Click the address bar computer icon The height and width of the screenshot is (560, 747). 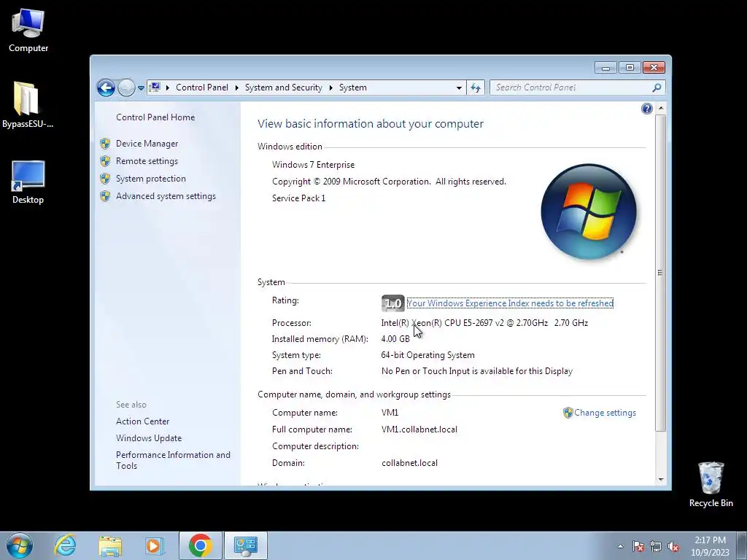(155, 87)
